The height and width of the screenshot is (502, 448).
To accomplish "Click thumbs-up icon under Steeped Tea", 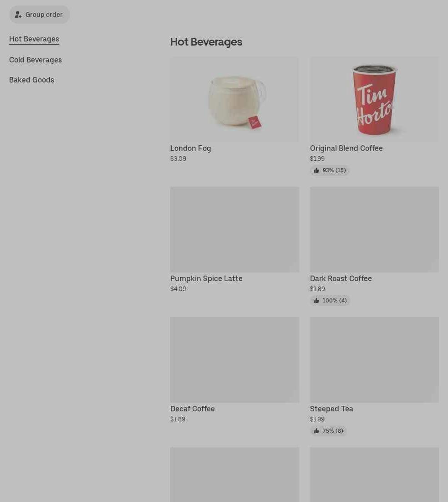I will pyautogui.click(x=316, y=431).
